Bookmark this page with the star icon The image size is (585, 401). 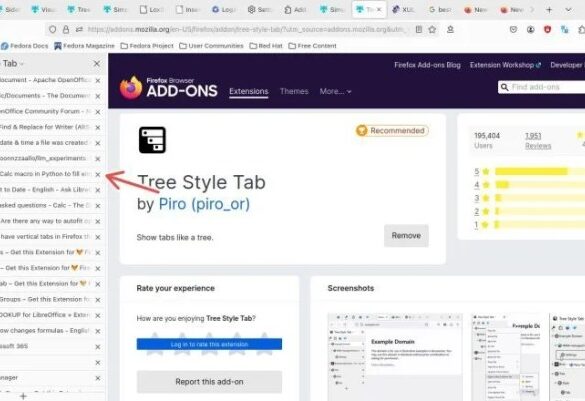432,29
